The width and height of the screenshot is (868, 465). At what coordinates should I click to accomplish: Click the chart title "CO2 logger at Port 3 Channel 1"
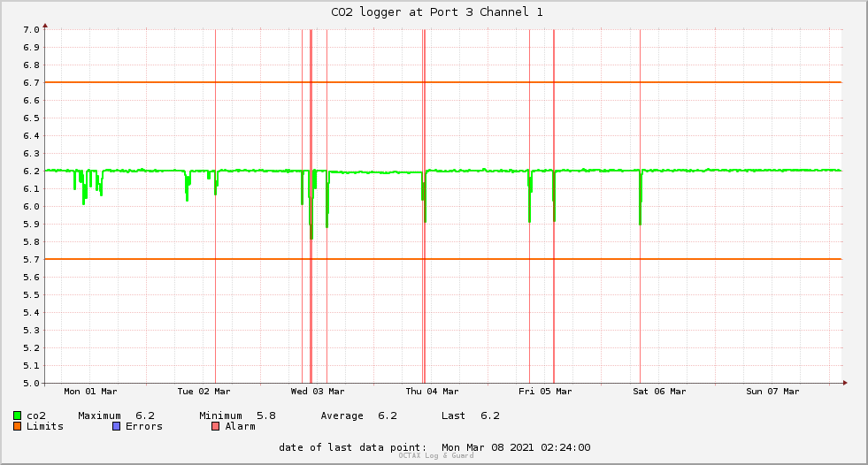[x=437, y=12]
